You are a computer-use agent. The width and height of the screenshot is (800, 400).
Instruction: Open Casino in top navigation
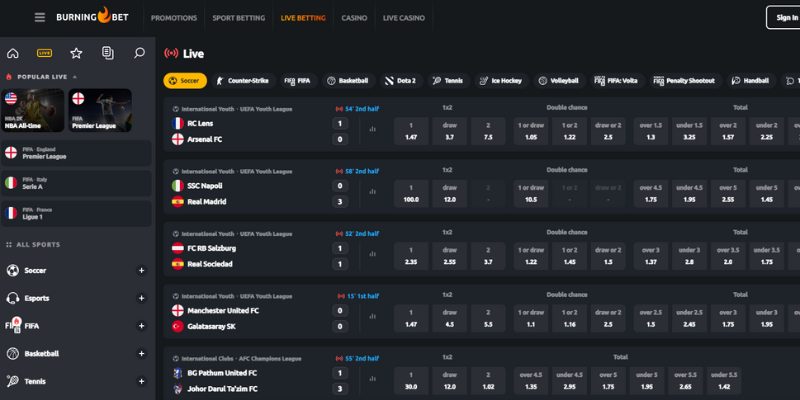pyautogui.click(x=354, y=18)
